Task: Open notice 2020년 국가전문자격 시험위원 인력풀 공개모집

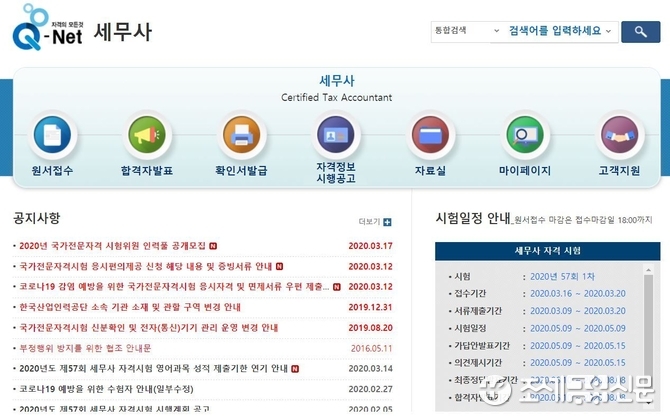Action: coord(110,246)
